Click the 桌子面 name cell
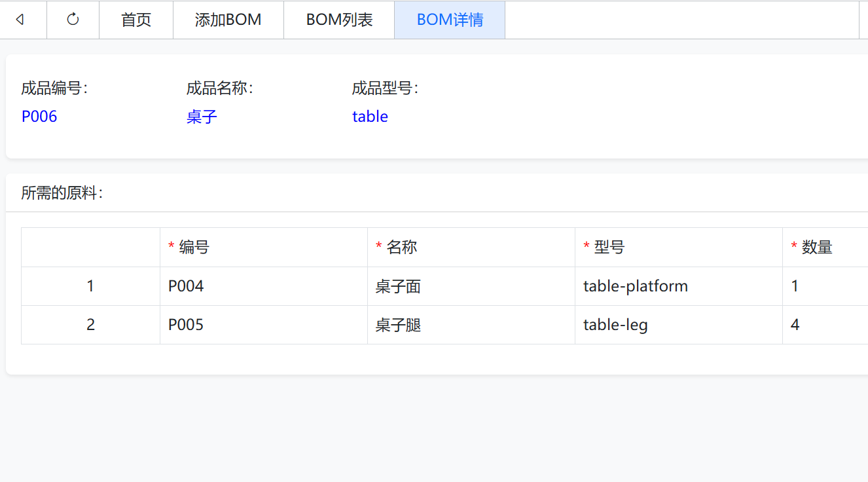 (x=471, y=286)
